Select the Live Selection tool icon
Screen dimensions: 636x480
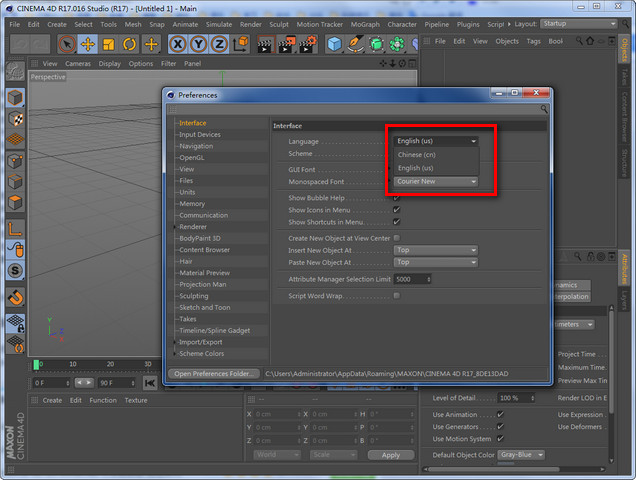67,44
